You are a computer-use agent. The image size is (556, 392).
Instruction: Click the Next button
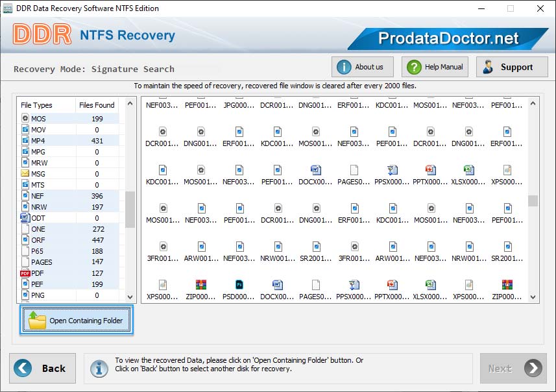pos(513,368)
